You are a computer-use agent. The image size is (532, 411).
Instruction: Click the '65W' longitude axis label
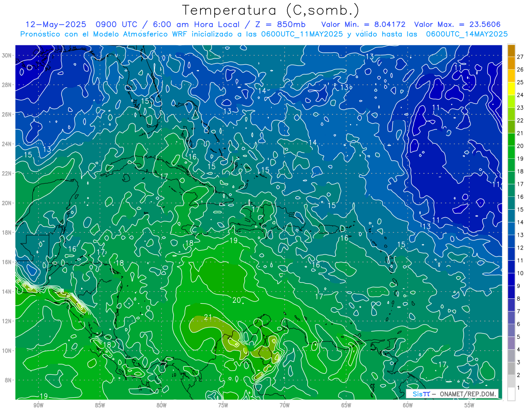point(346,405)
